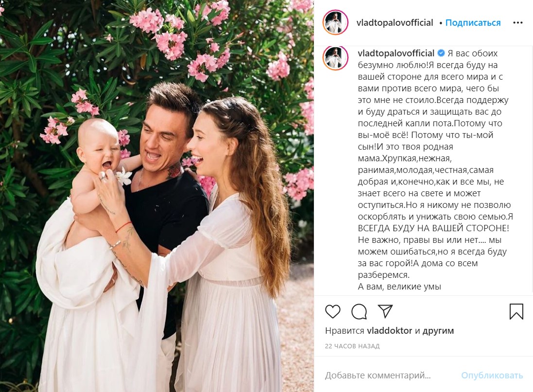Image resolution: width=533 pixels, height=392 pixels.
Task: Open header profile avatar of vladtopalovofficial
Action: click(335, 22)
